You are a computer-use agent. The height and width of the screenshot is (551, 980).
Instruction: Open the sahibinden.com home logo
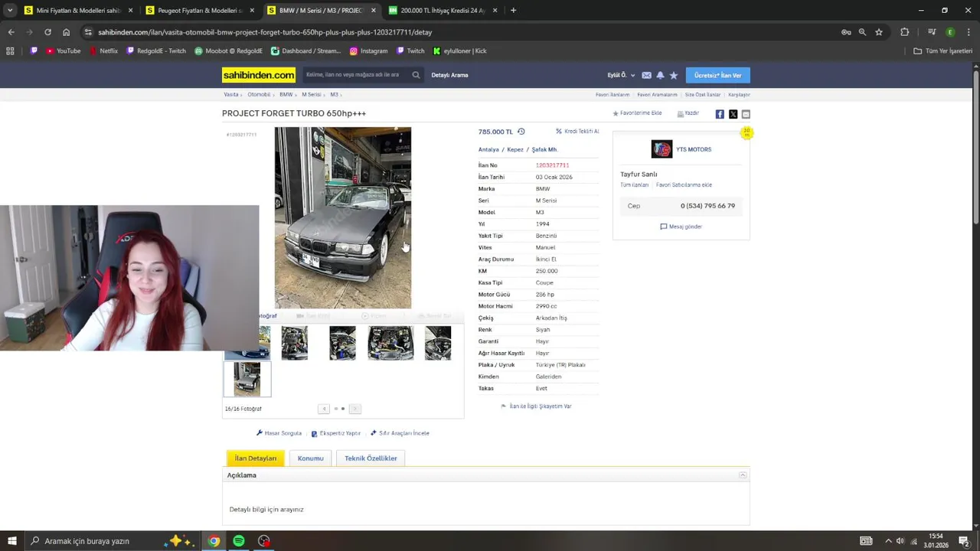pos(259,75)
